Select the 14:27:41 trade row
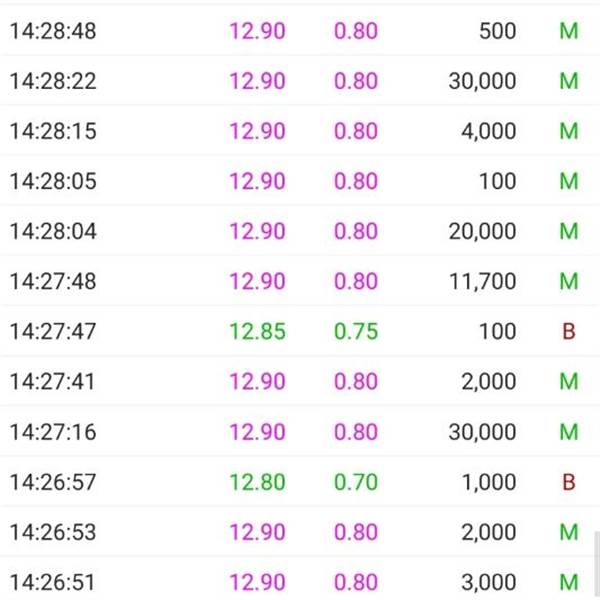 tap(300, 382)
